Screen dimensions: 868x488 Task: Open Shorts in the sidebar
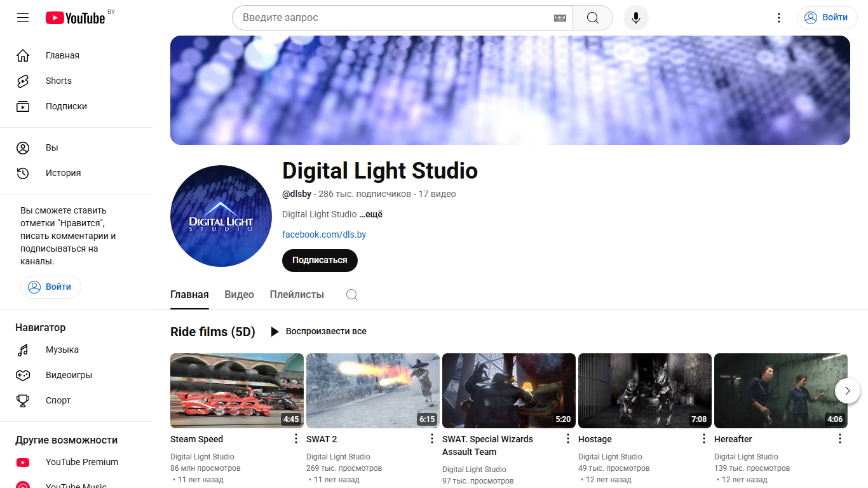(x=76, y=81)
